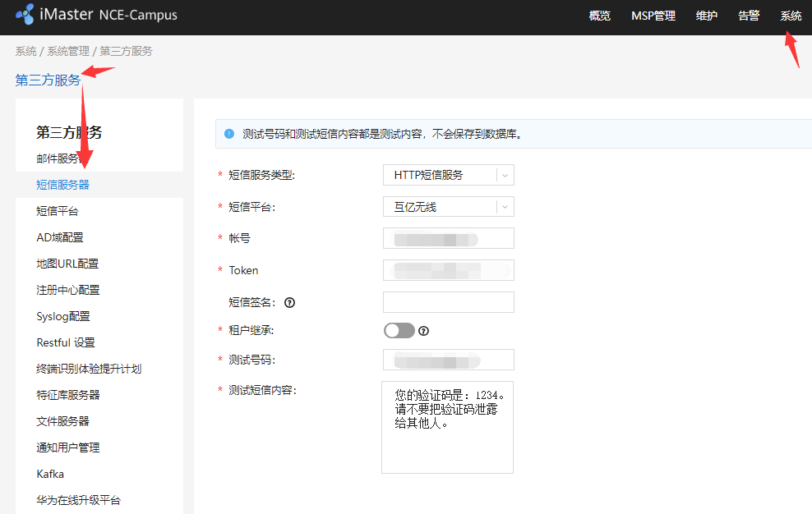The height and width of the screenshot is (514, 812).
Task: Open the 系统 menu in the top bar
Action: pyautogui.click(x=790, y=16)
